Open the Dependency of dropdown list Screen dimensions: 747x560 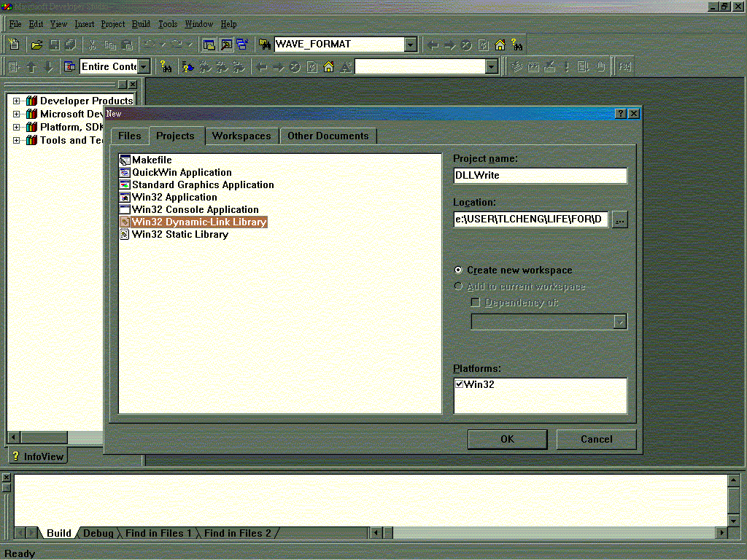pyautogui.click(x=620, y=322)
